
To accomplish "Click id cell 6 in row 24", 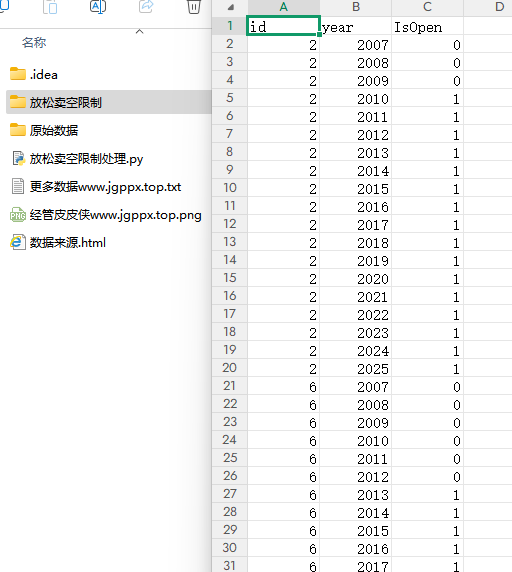I will coord(283,441).
